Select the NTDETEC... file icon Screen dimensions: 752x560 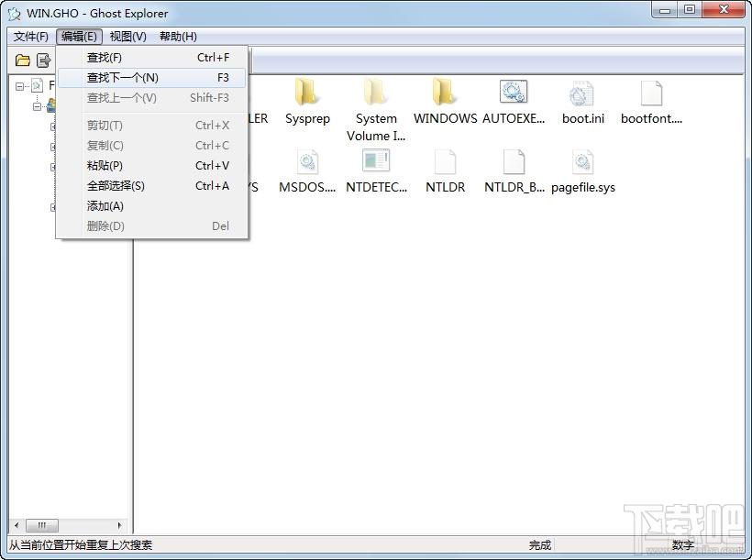[376, 160]
